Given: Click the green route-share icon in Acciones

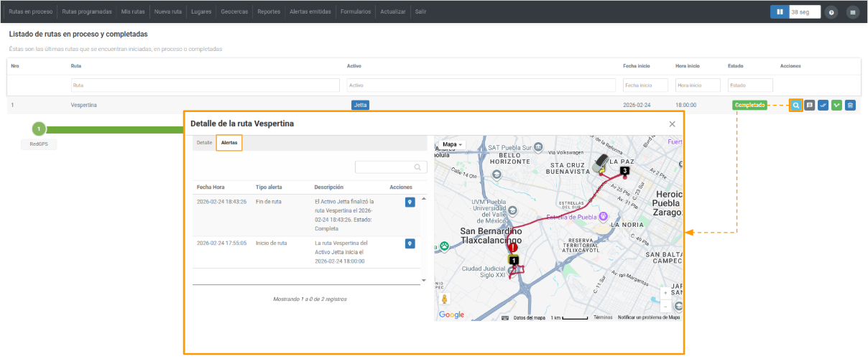Looking at the screenshot, I should tap(837, 105).
